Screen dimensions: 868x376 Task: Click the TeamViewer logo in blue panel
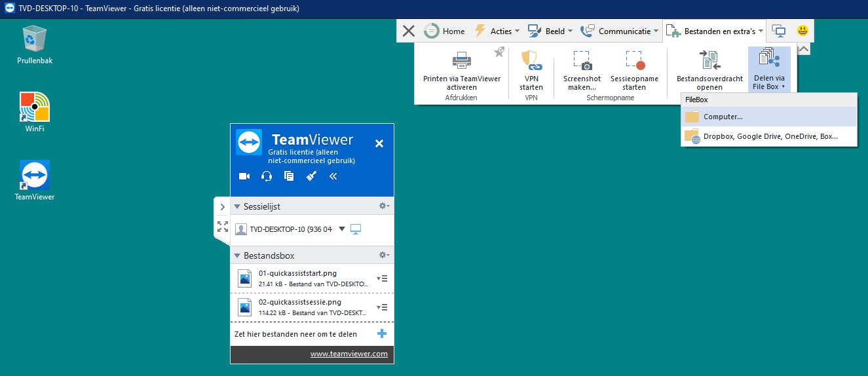point(250,142)
